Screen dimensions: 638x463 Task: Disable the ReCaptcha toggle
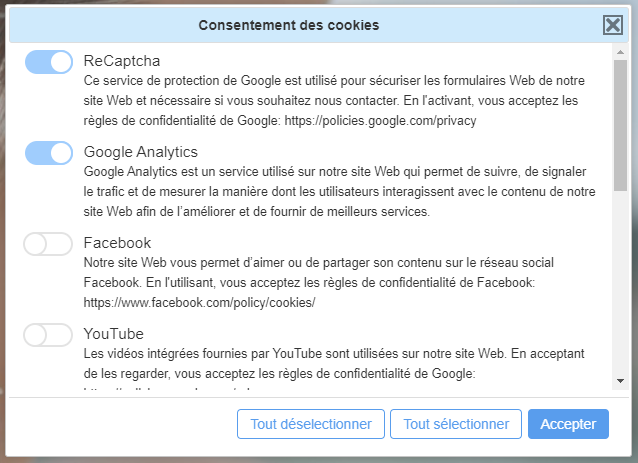[x=49, y=62]
